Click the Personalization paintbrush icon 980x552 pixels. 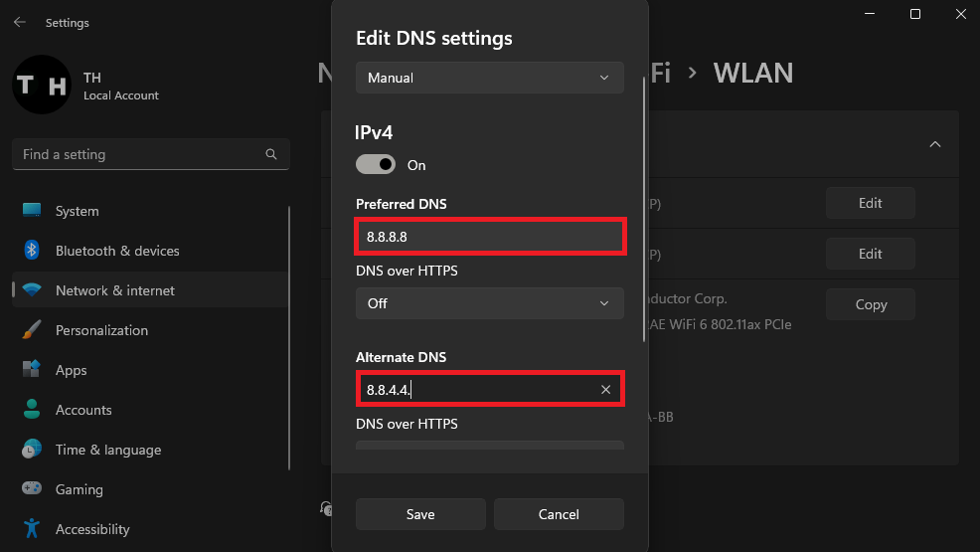click(x=32, y=330)
